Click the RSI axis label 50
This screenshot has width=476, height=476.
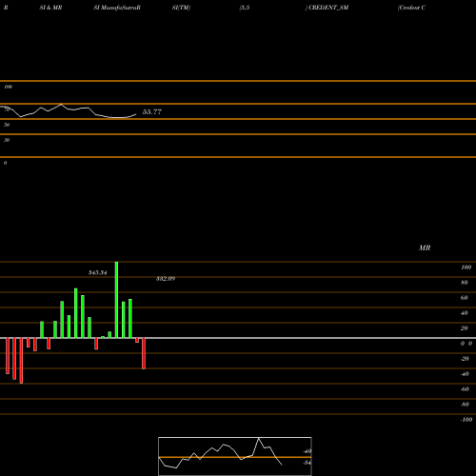[7, 125]
